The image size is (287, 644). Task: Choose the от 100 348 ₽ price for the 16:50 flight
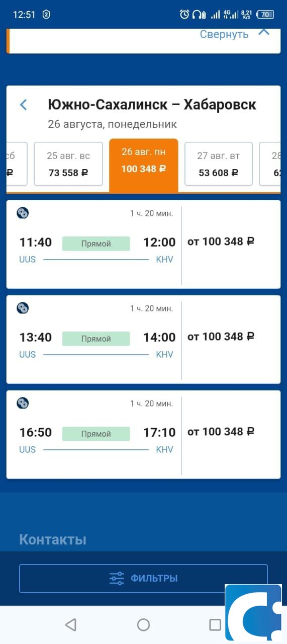point(221,432)
